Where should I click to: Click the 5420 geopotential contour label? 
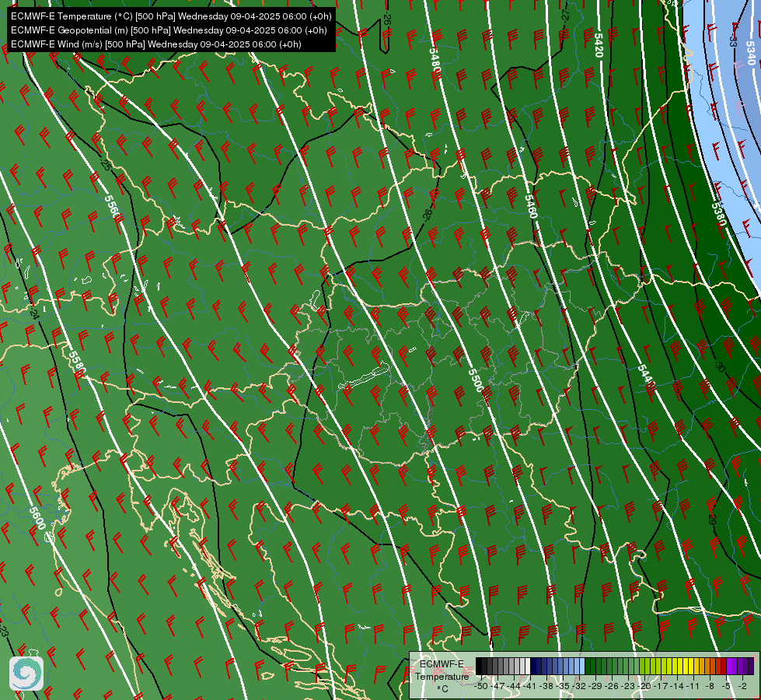599,45
